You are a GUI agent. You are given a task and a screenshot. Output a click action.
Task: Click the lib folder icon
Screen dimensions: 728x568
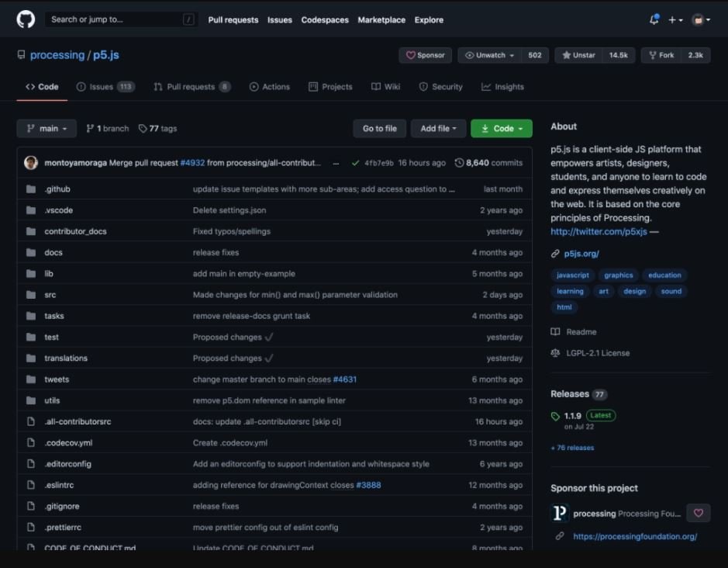click(31, 274)
